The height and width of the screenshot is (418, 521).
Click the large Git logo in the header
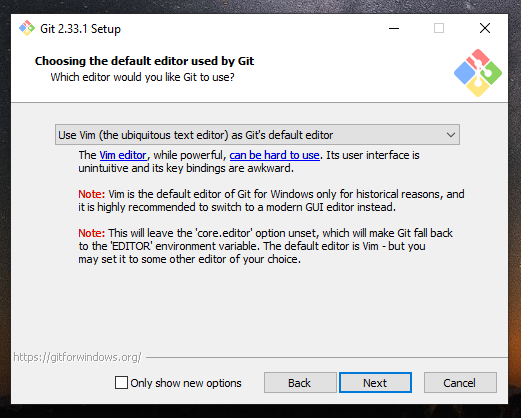pyautogui.click(x=478, y=73)
